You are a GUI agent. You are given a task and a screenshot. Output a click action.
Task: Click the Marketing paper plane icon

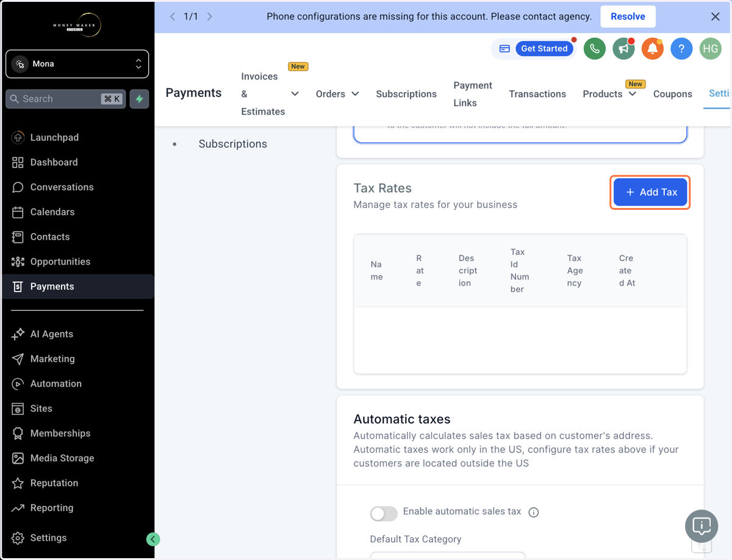(x=18, y=359)
